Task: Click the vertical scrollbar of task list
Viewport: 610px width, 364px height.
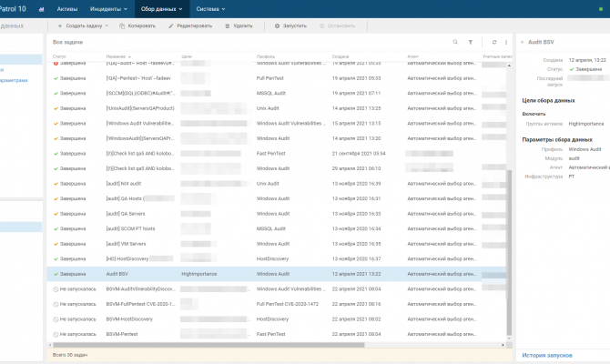Action: tap(509, 252)
